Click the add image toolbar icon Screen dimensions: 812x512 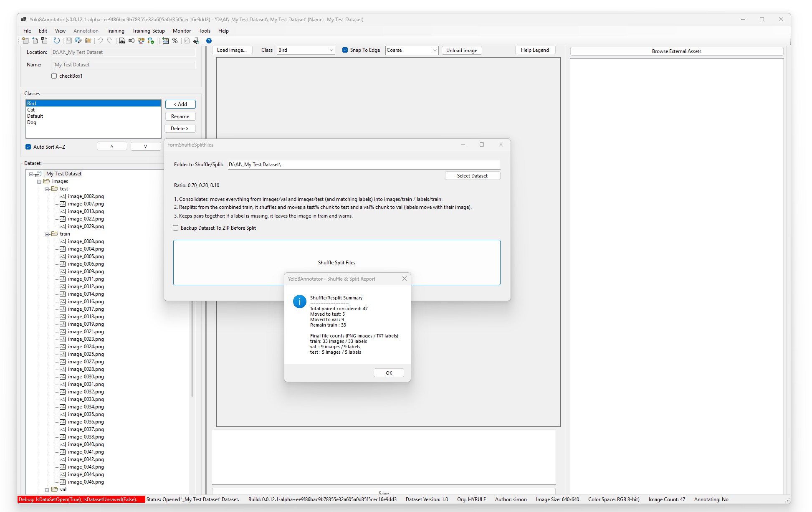(x=166, y=41)
